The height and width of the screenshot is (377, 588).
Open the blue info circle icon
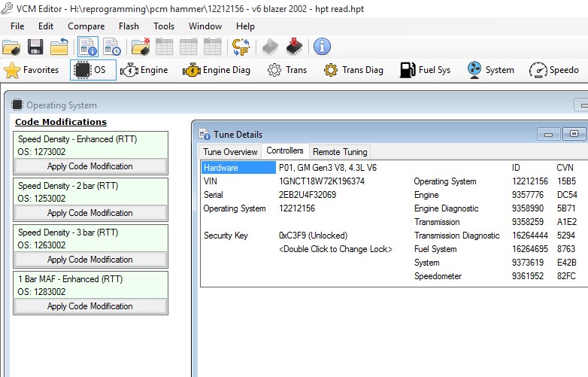click(x=322, y=47)
